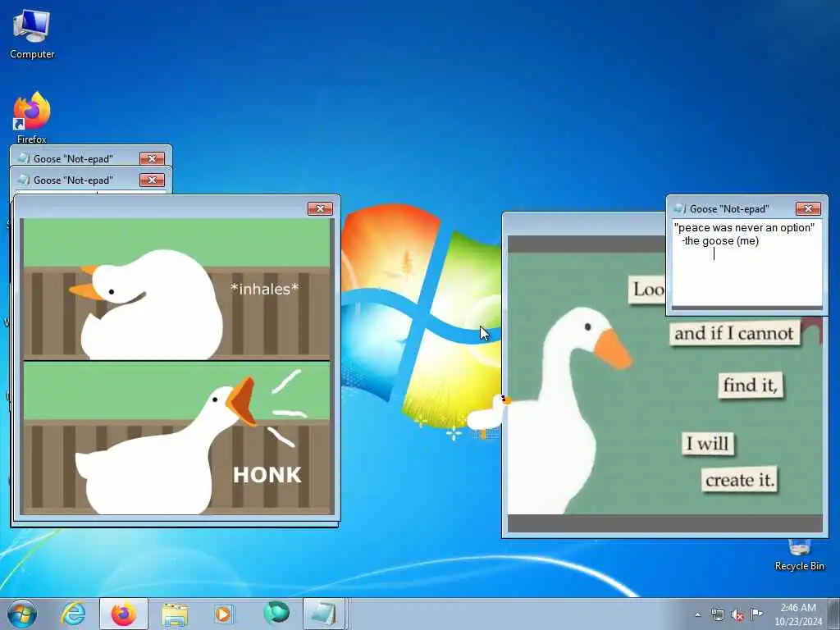Viewport: 840px width, 630px height.
Task: Open the Computer desktop icon
Action: [x=32, y=33]
